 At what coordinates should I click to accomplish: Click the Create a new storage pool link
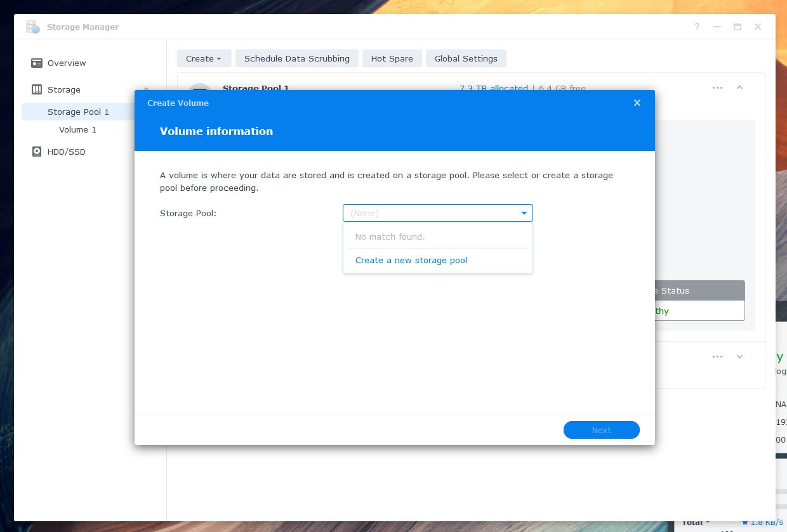tap(411, 260)
